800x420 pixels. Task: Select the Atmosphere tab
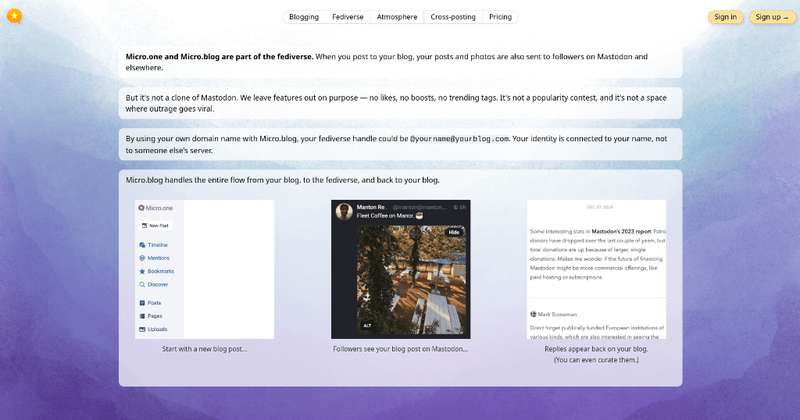tap(397, 17)
